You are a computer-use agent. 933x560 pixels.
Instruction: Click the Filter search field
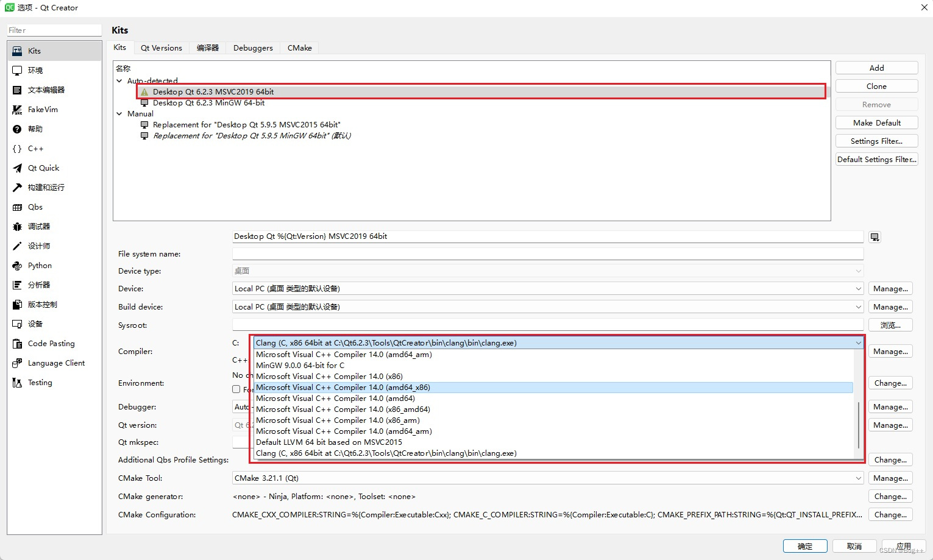coord(54,30)
